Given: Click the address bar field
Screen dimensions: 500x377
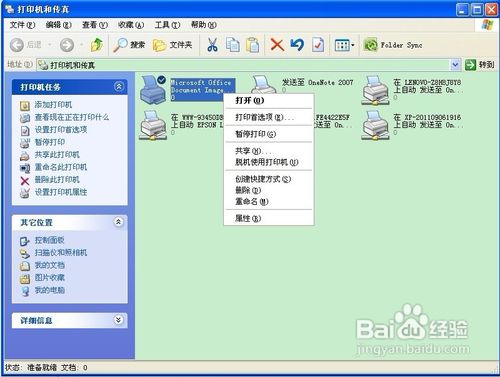Looking at the screenshot, I should tap(244, 65).
